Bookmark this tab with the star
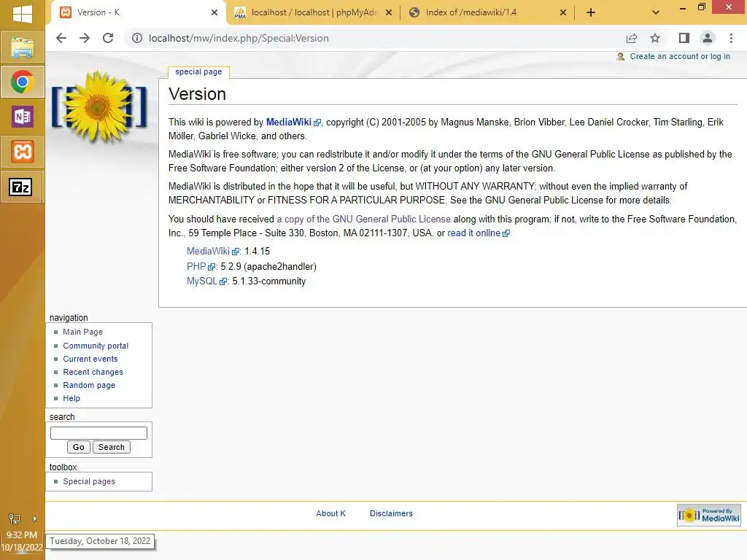Viewport: 747px width, 560px height. (x=655, y=38)
